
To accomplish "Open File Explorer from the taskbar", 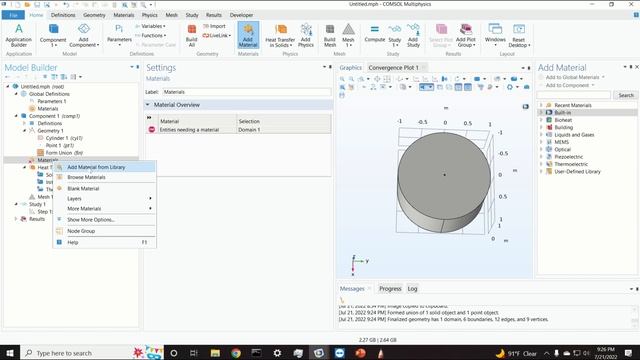I will click(x=215, y=353).
